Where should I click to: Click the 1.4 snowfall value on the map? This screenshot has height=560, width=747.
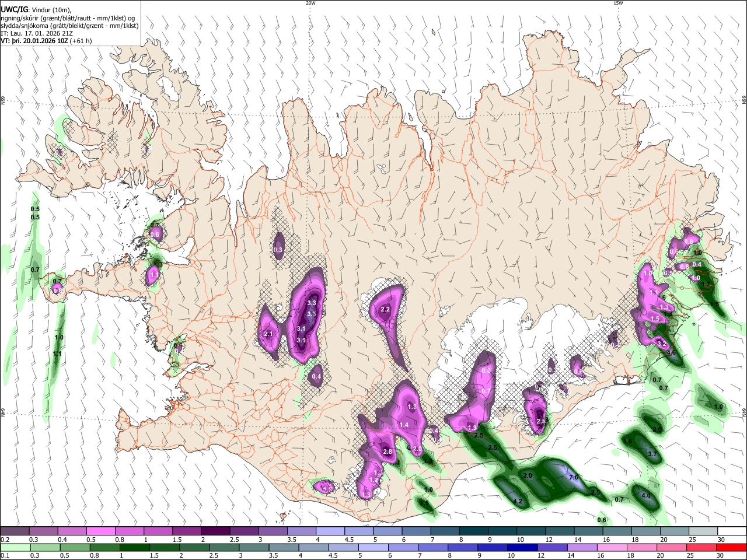[x=404, y=425]
